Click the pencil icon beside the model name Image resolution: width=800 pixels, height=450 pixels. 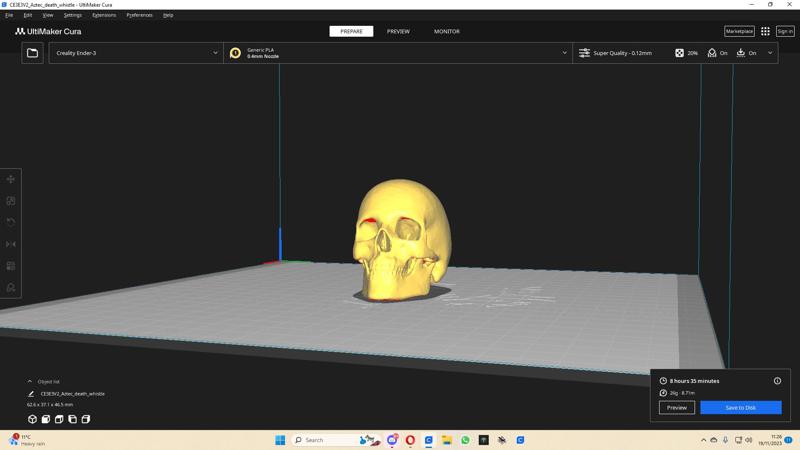pos(31,394)
